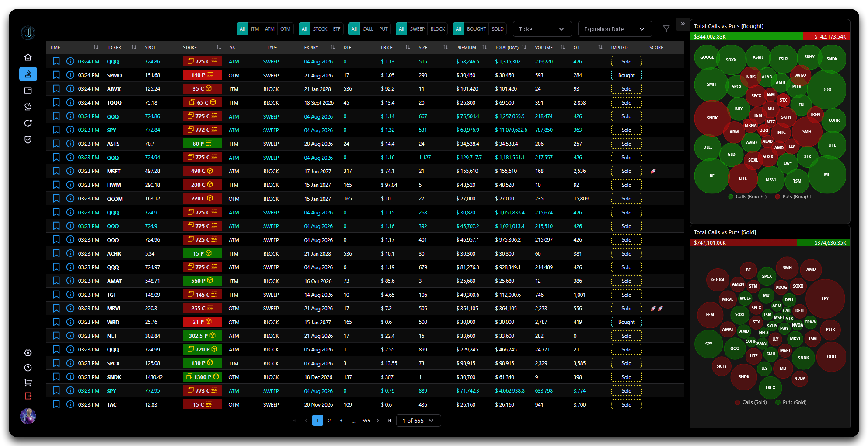
Task: Toggle ITM moneyness filter
Action: click(255, 29)
